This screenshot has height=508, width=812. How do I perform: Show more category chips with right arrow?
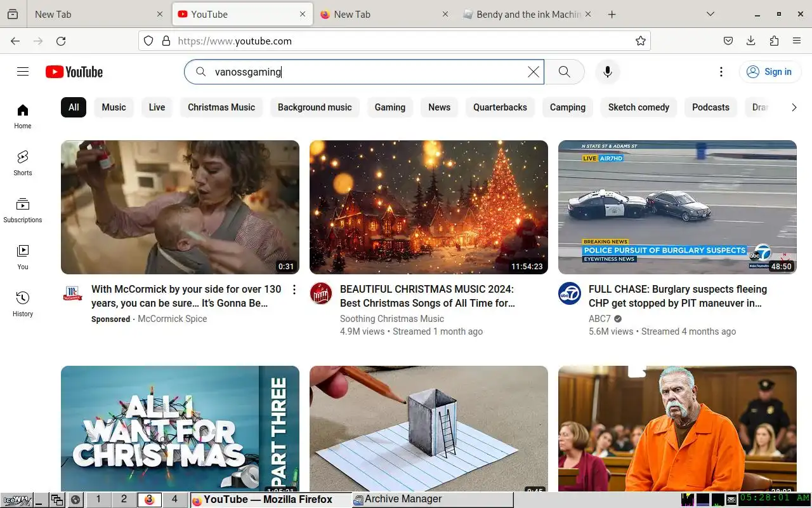pyautogui.click(x=794, y=107)
